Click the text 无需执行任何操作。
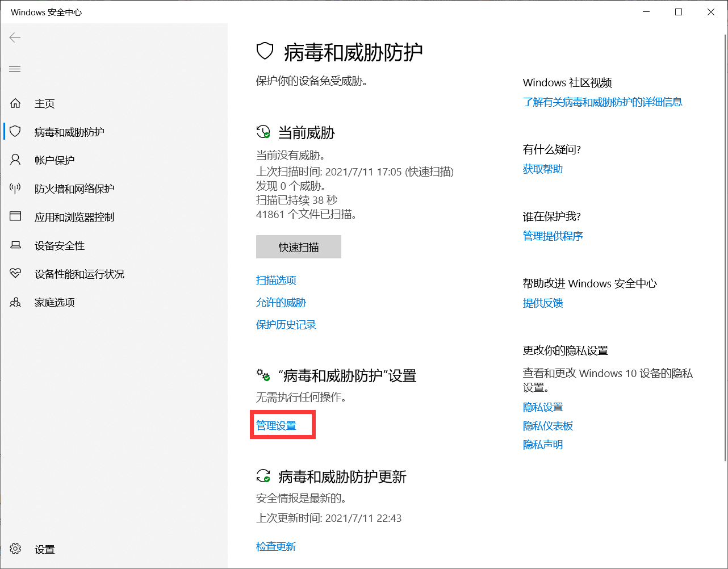The image size is (728, 569). coord(302,397)
